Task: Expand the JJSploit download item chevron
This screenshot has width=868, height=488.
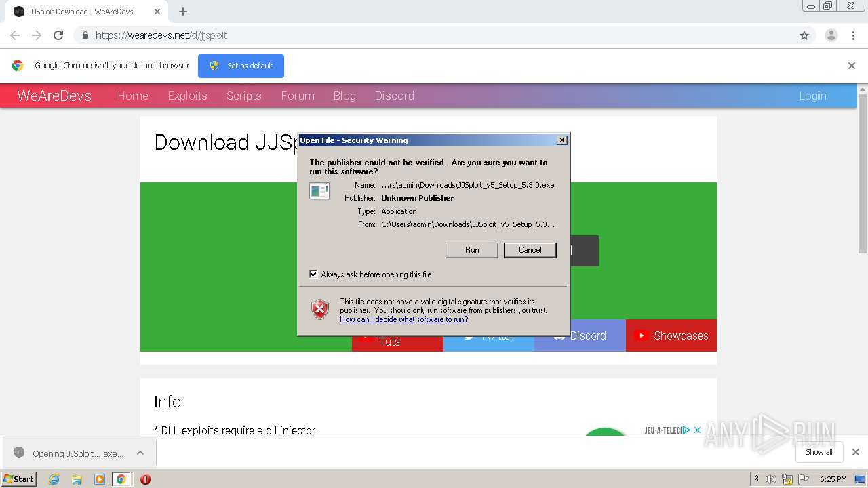Action: coord(140,453)
